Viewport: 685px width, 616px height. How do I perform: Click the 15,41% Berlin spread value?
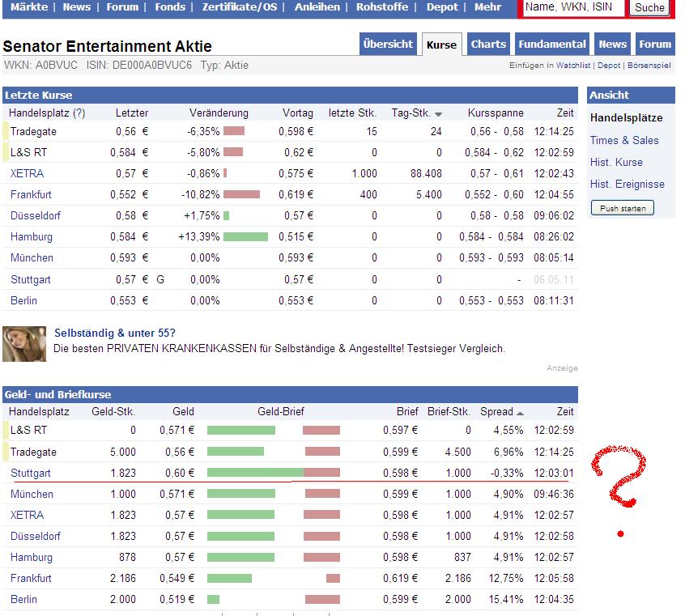tap(506, 599)
